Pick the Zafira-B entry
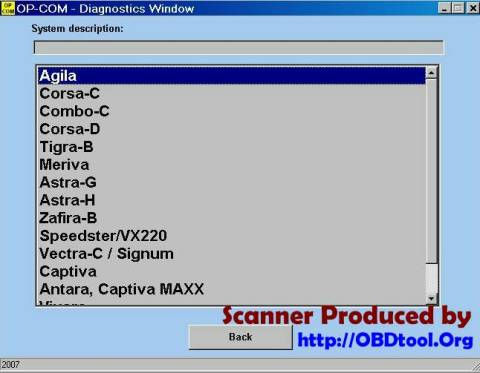Screen dimensions: 480x373 click(x=232, y=218)
